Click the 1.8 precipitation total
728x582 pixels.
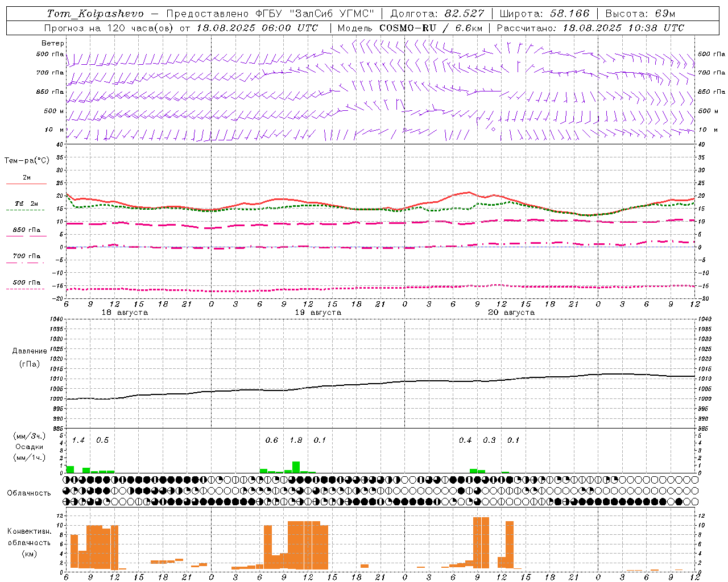coord(296,440)
